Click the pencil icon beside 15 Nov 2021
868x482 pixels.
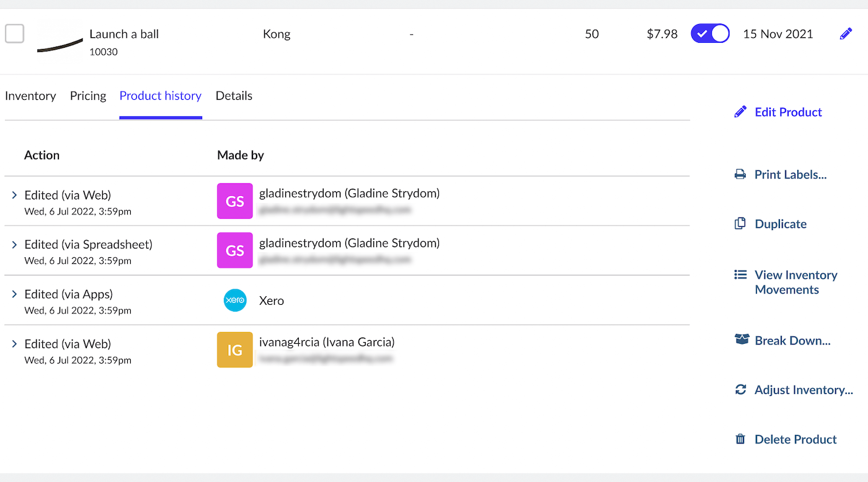point(846,34)
